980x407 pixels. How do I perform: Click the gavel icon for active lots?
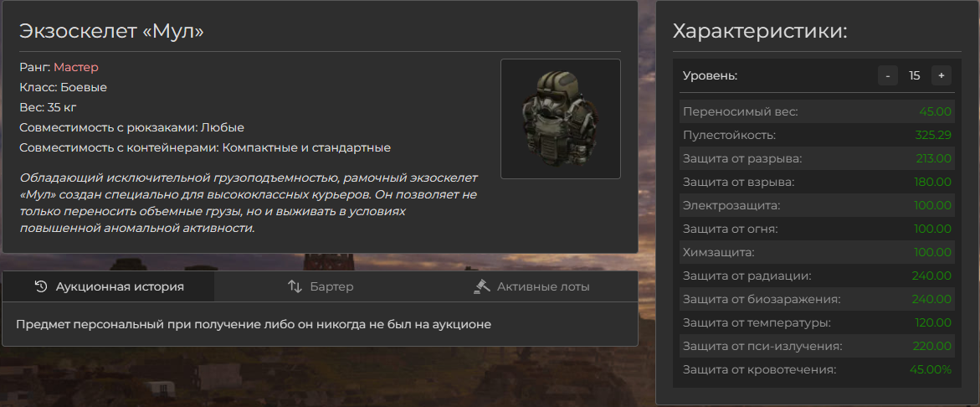[482, 287]
